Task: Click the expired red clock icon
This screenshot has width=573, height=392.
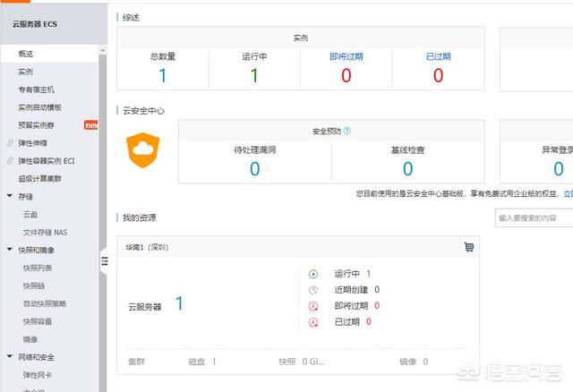Action: (x=313, y=322)
